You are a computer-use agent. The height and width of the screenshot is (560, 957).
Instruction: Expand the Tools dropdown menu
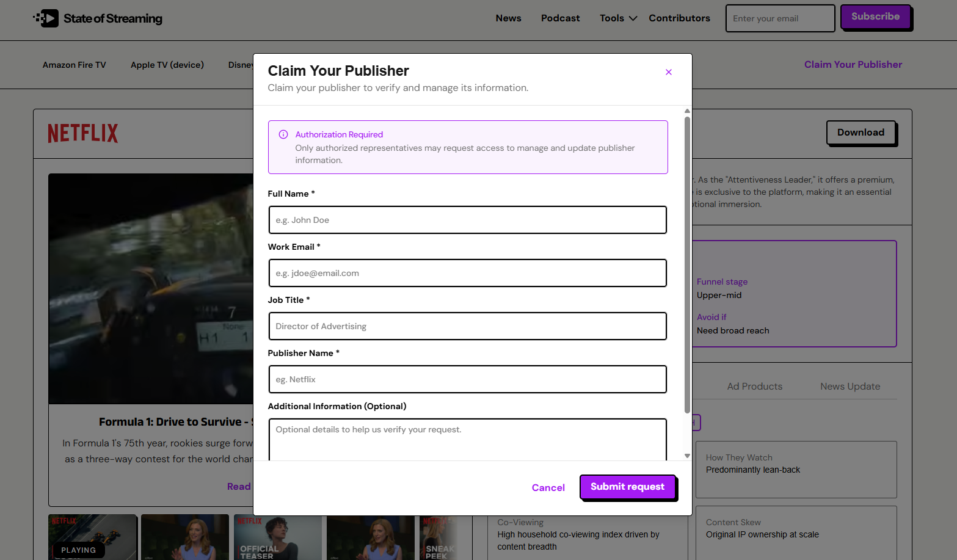pos(618,18)
